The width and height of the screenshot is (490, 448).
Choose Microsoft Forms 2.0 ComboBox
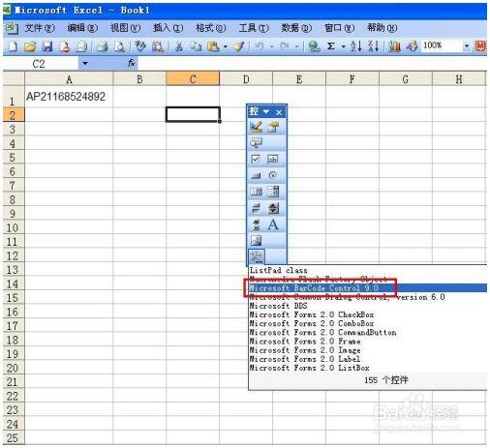point(368,323)
